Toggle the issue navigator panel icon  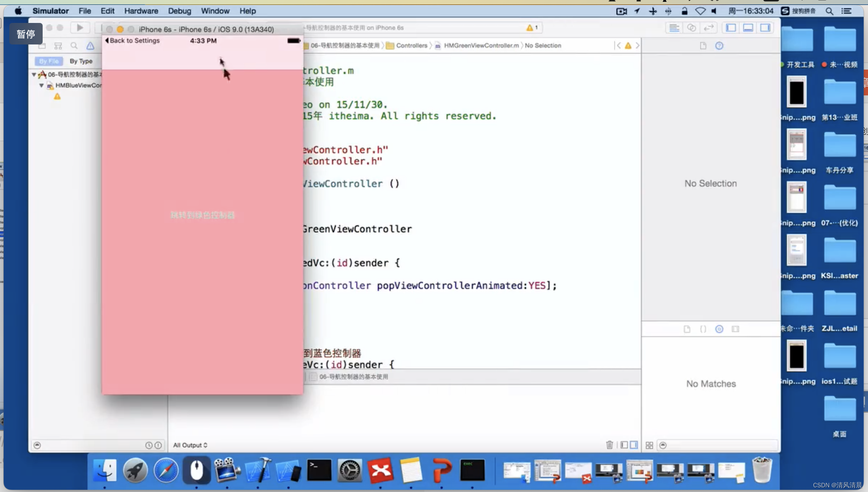click(91, 45)
